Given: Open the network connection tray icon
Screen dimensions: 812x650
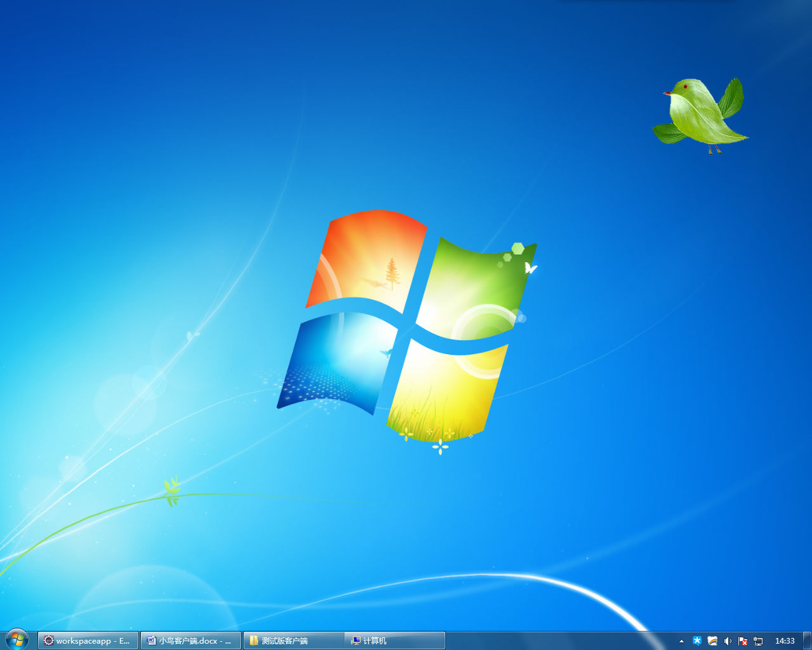Looking at the screenshot, I should click(758, 641).
